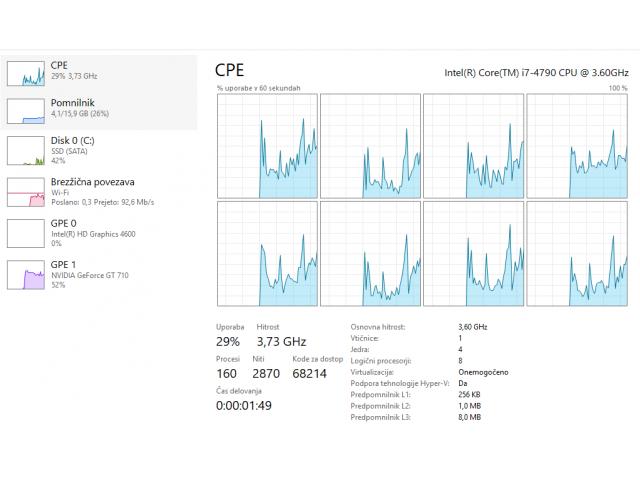This screenshot has height=480, width=640.
Task: Click the second processor graph in bottom row
Action: pos(370,254)
